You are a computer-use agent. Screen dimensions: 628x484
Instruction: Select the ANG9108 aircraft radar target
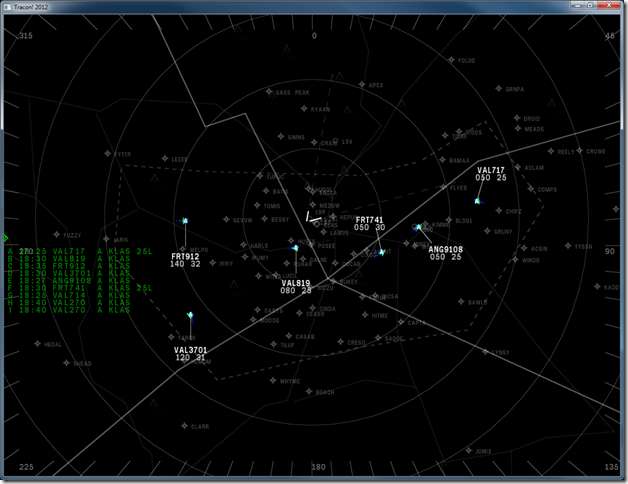point(419,227)
